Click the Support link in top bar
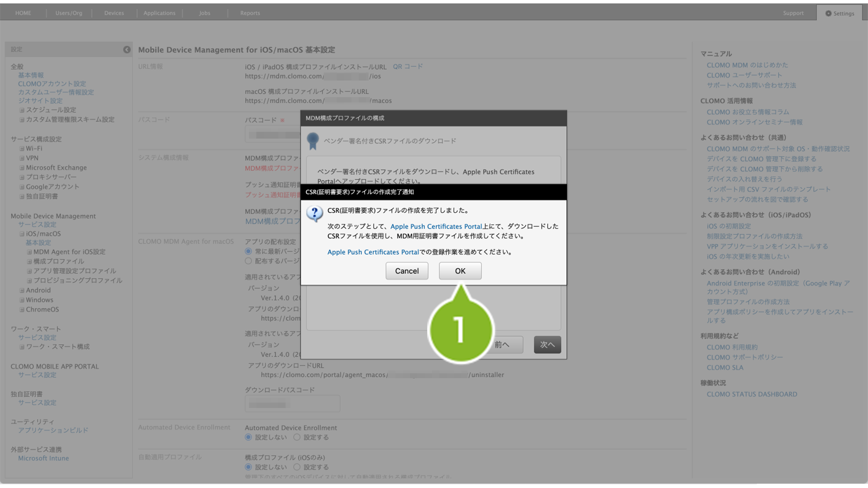Image resolution: width=868 pixels, height=488 pixels. coord(793,13)
